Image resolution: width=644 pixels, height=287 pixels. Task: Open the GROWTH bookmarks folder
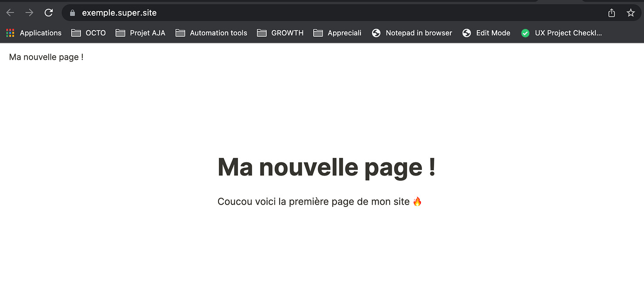[x=280, y=33]
